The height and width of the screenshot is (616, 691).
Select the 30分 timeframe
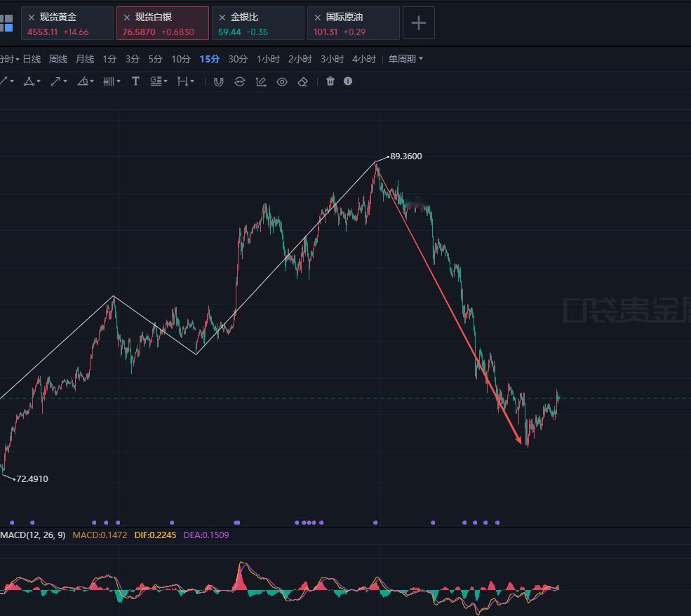coord(238,59)
